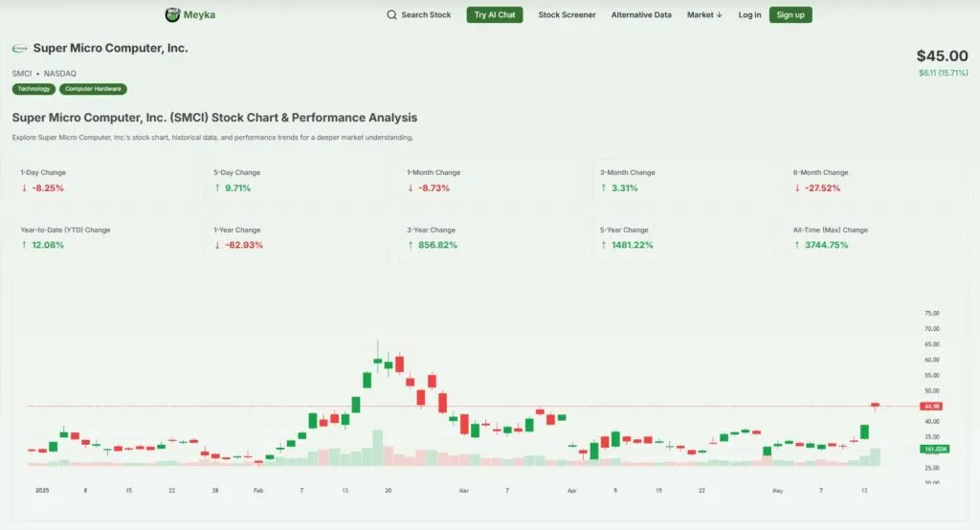This screenshot has height=530, width=980.
Task: Click the tall green candlestick at the February peak
Action: (377, 360)
